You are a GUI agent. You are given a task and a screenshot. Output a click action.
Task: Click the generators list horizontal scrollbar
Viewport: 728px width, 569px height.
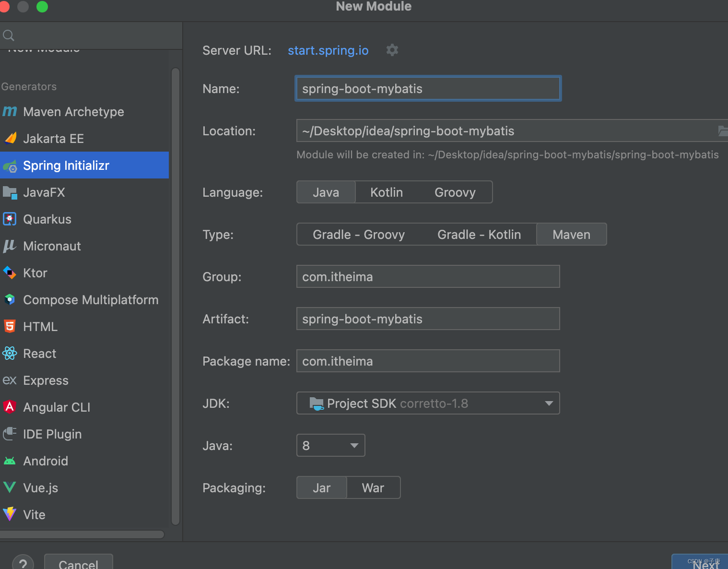click(x=82, y=534)
